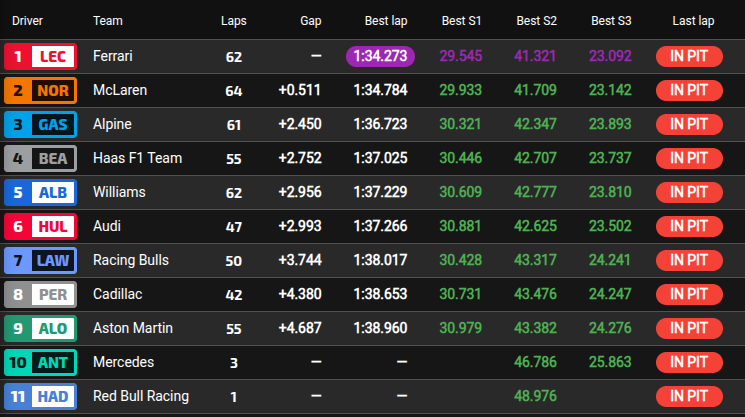Click Ferrari's IN PIT status pill
Screen dimensions: 745x417
[x=689, y=57]
